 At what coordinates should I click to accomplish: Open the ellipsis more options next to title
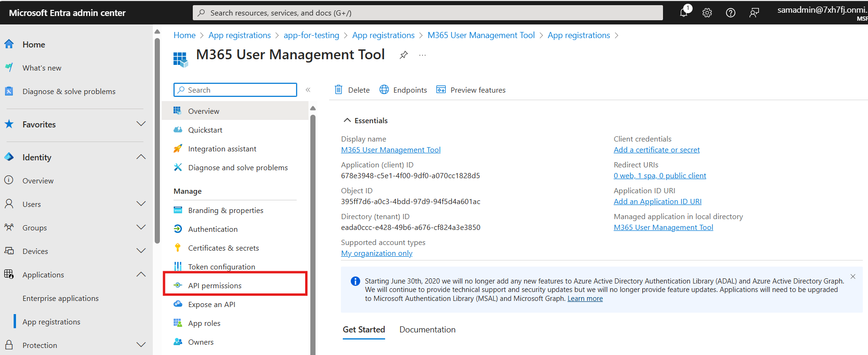[x=423, y=55]
